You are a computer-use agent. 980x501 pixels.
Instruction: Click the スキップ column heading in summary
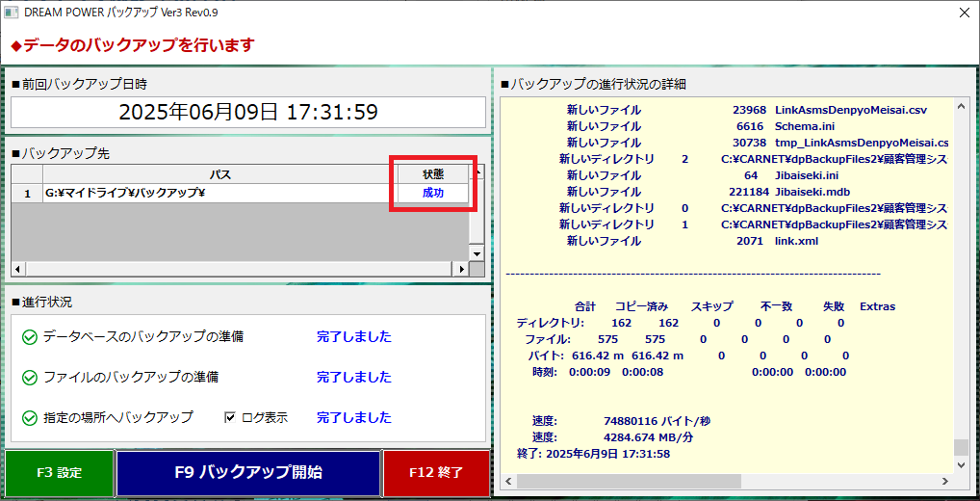711,306
